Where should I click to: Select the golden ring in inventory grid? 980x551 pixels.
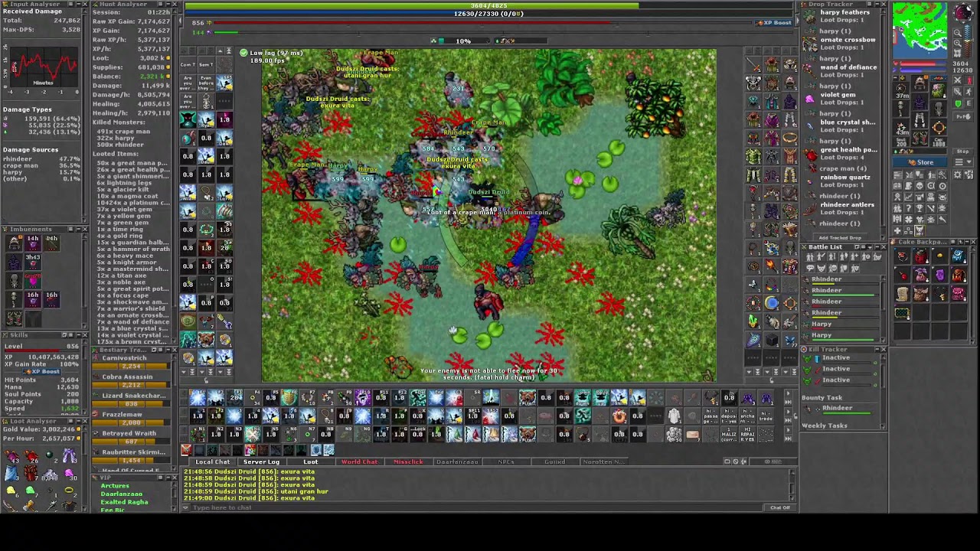[x=789, y=137]
